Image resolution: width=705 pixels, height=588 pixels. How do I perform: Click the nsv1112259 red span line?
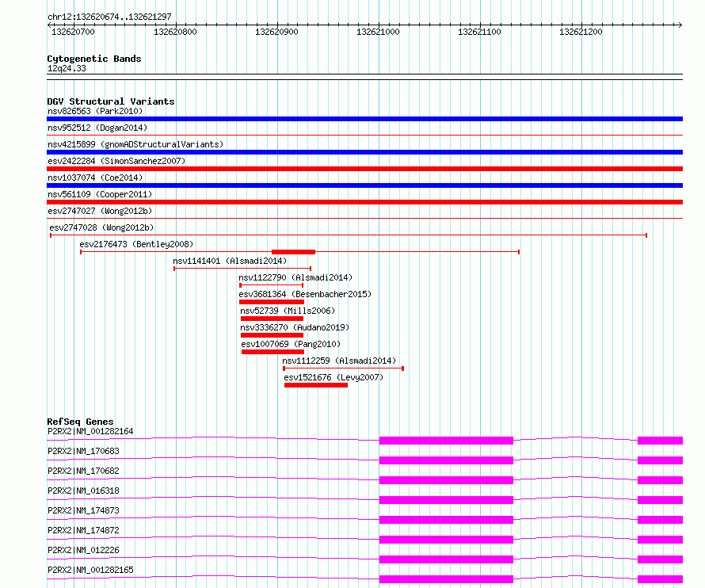(x=344, y=368)
